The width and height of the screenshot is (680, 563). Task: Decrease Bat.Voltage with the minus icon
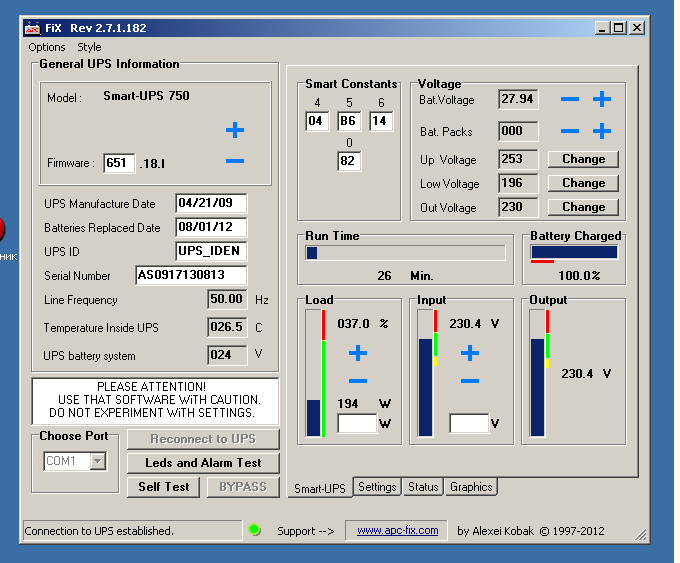tap(570, 99)
